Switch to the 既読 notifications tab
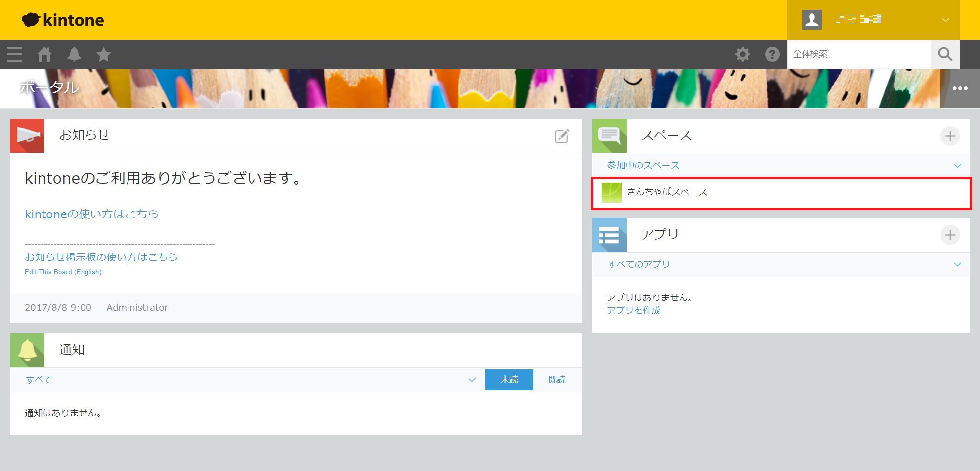This screenshot has width=980, height=471. pos(556,380)
